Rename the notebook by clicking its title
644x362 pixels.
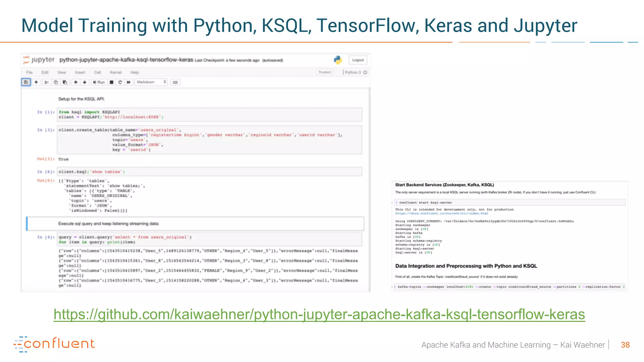coord(126,60)
